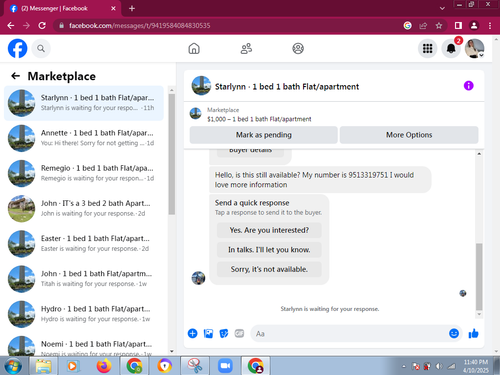Send quick response Sorry, it's not available.
Viewport: 500px width, 375px height.
(269, 269)
